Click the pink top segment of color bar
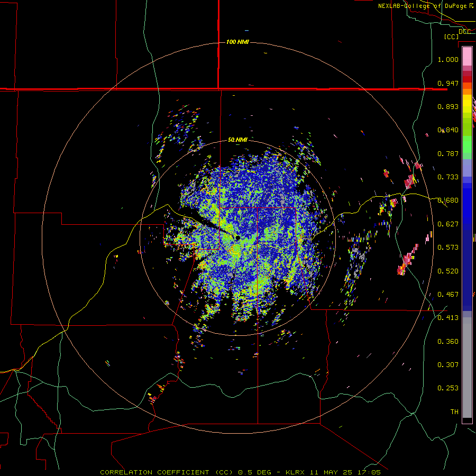The width and height of the screenshot is (476, 476). pos(467,56)
